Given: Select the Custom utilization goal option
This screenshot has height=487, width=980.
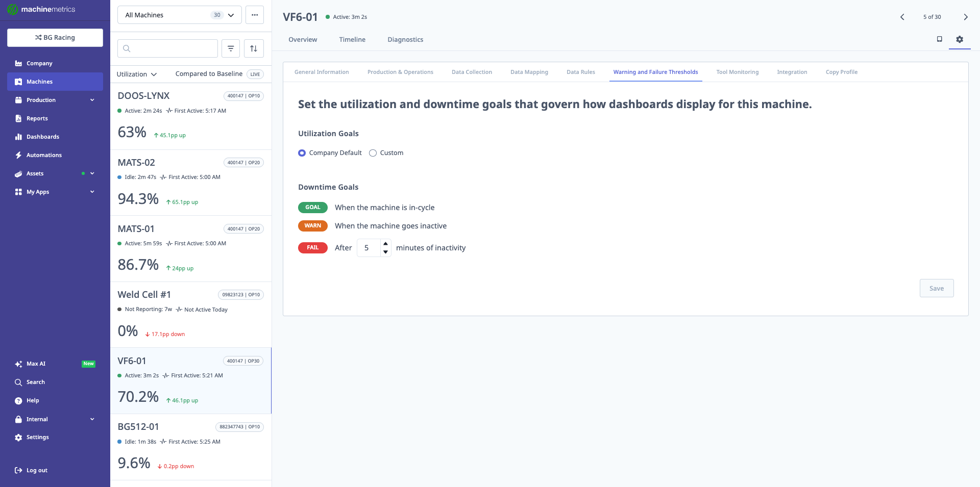Looking at the screenshot, I should click(x=373, y=152).
